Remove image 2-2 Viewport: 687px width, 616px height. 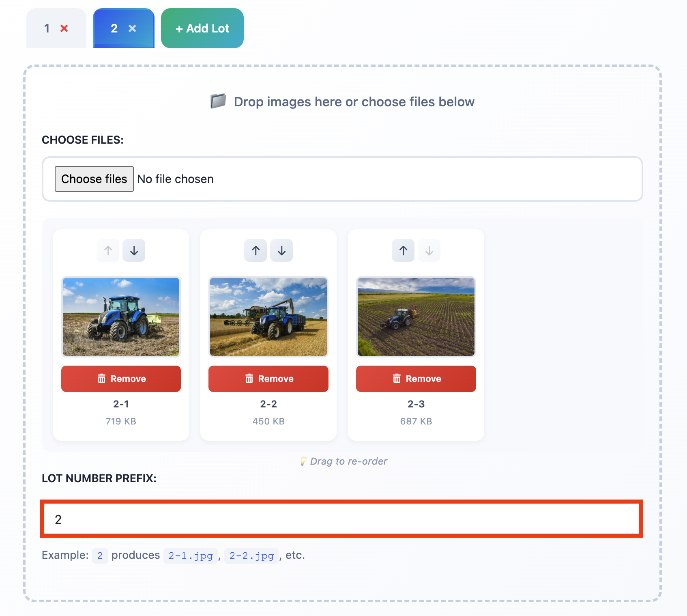click(x=268, y=379)
